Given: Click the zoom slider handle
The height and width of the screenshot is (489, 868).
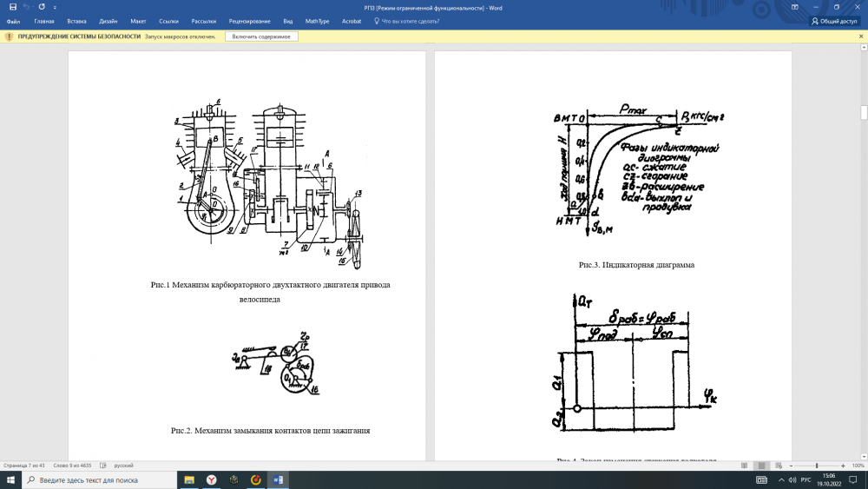Looking at the screenshot, I should (816, 466).
